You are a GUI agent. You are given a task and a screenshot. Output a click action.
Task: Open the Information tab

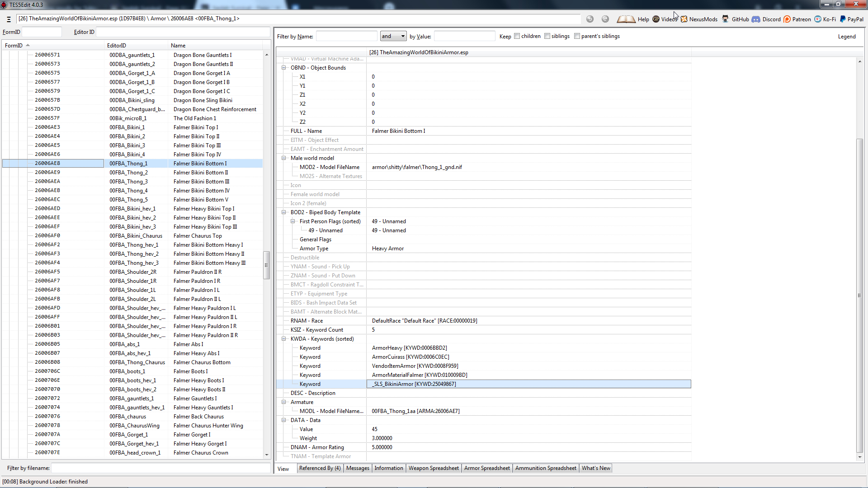pyautogui.click(x=389, y=468)
